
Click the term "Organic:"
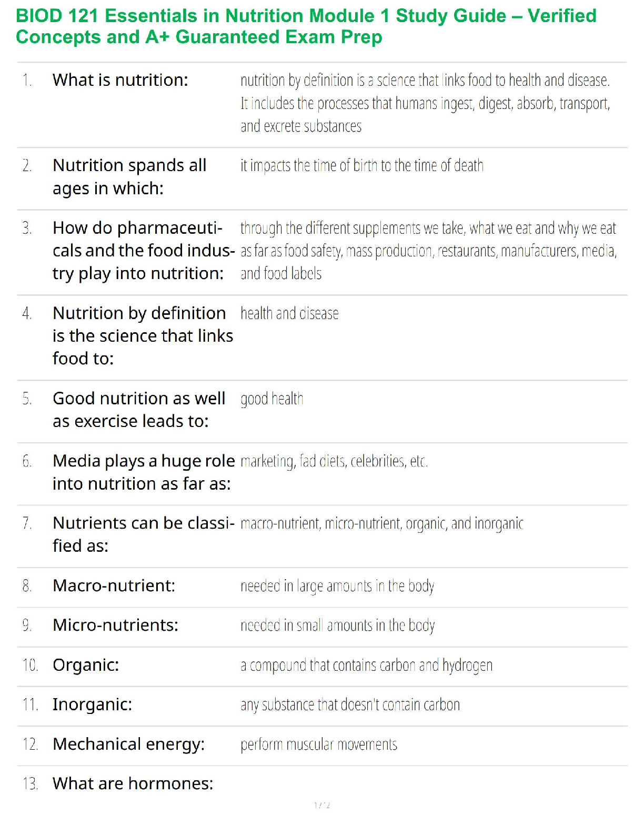(86, 665)
